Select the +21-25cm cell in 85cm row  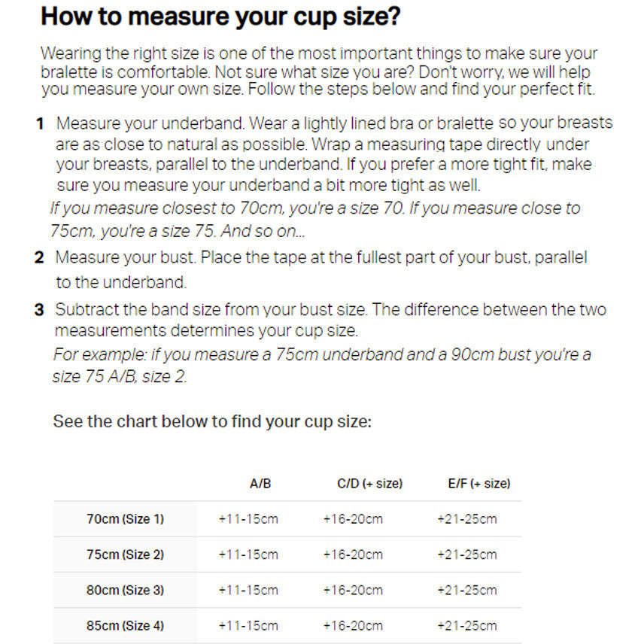(467, 626)
